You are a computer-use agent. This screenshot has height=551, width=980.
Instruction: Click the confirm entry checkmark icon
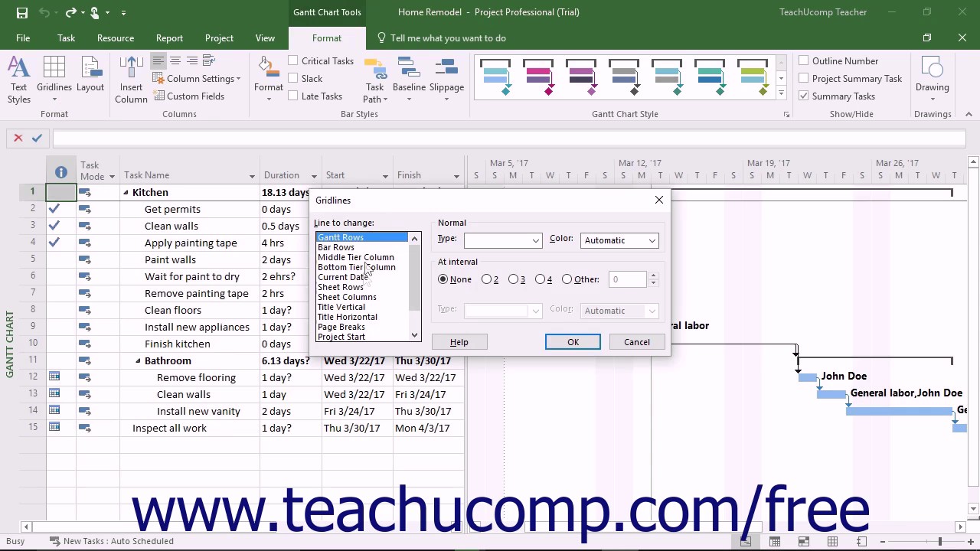tap(37, 138)
